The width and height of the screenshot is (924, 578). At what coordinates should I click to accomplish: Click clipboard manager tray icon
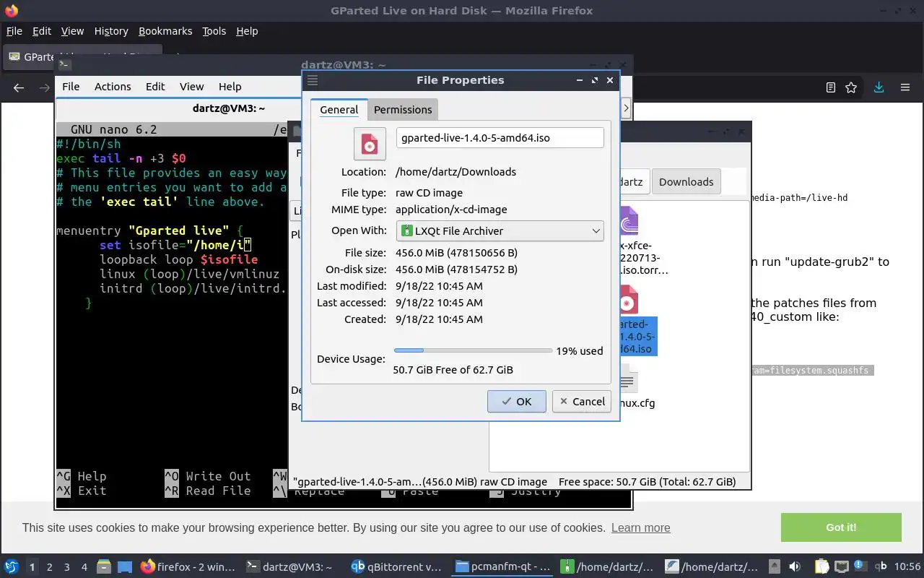[822, 566]
